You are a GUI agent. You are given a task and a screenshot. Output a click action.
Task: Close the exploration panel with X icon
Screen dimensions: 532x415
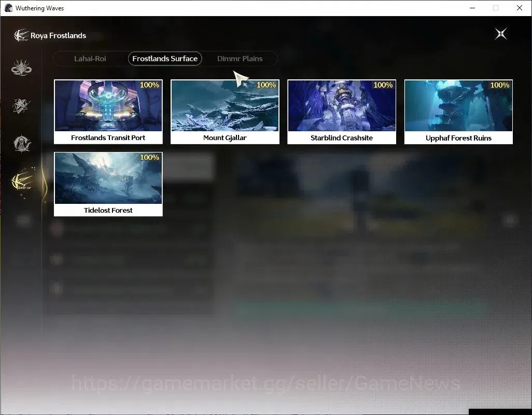click(x=500, y=34)
